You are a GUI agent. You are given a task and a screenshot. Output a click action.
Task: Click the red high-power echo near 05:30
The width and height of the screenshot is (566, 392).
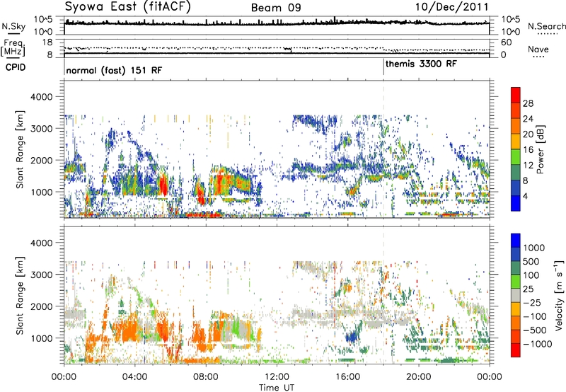[163, 185]
